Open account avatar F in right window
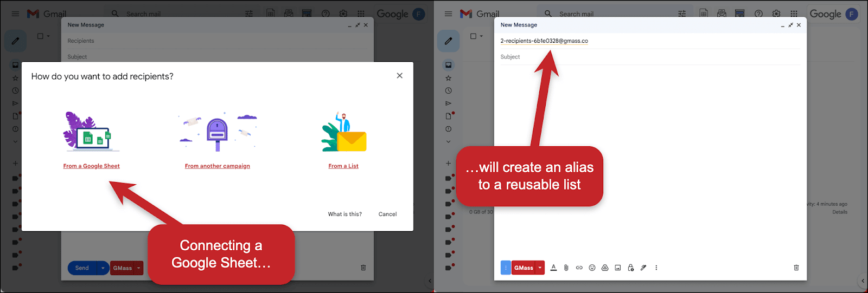This screenshot has width=868, height=293. click(x=852, y=14)
